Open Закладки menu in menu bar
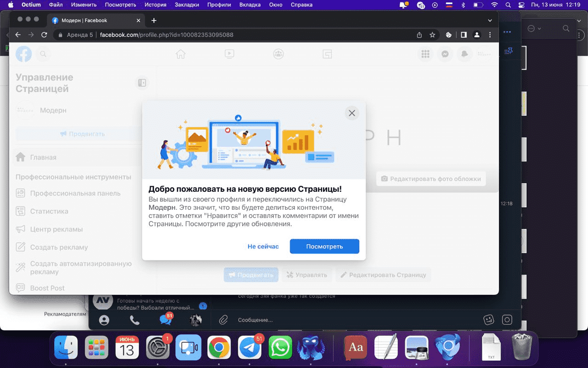Image resolution: width=588 pixels, height=368 pixels. point(187,5)
